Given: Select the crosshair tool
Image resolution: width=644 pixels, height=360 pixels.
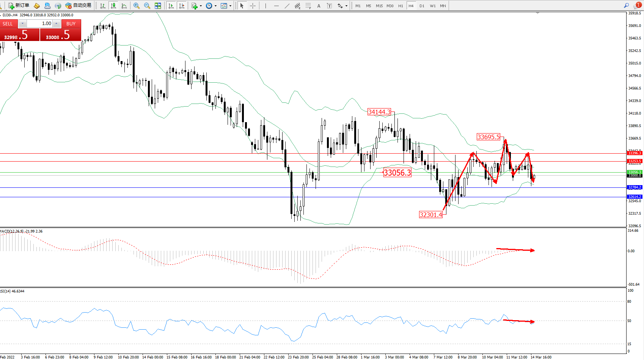Looking at the screenshot, I should pos(253,6).
